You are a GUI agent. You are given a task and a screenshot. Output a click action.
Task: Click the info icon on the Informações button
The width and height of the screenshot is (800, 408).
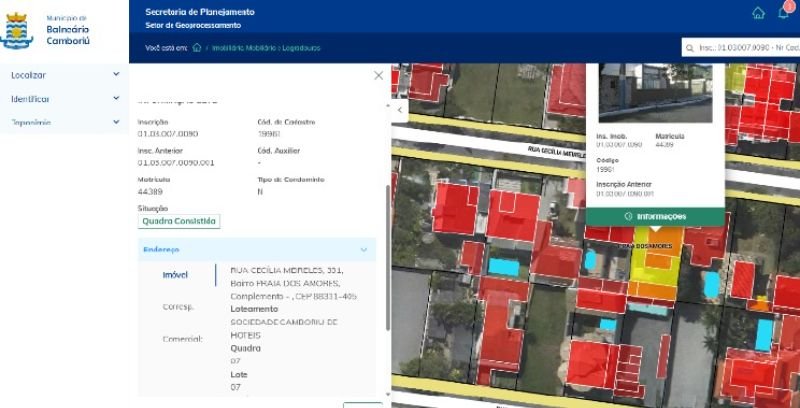coord(628,216)
